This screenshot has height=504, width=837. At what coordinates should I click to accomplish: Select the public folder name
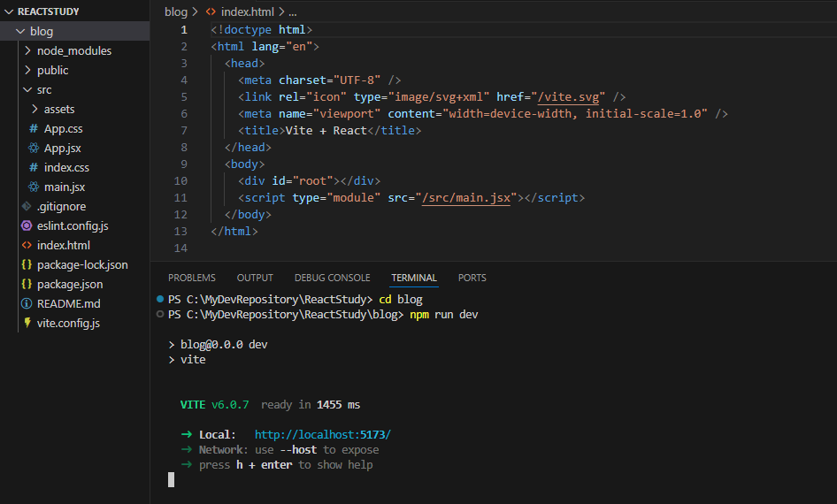[53, 71]
